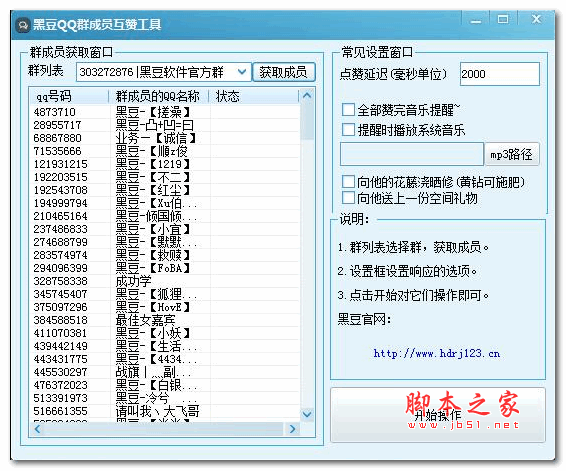Select member row 513391973

165,398
